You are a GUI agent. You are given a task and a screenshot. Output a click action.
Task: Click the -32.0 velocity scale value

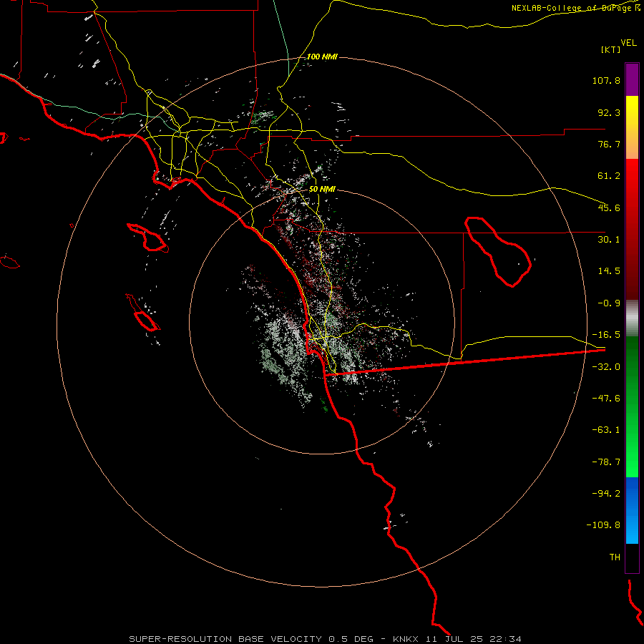click(x=606, y=367)
